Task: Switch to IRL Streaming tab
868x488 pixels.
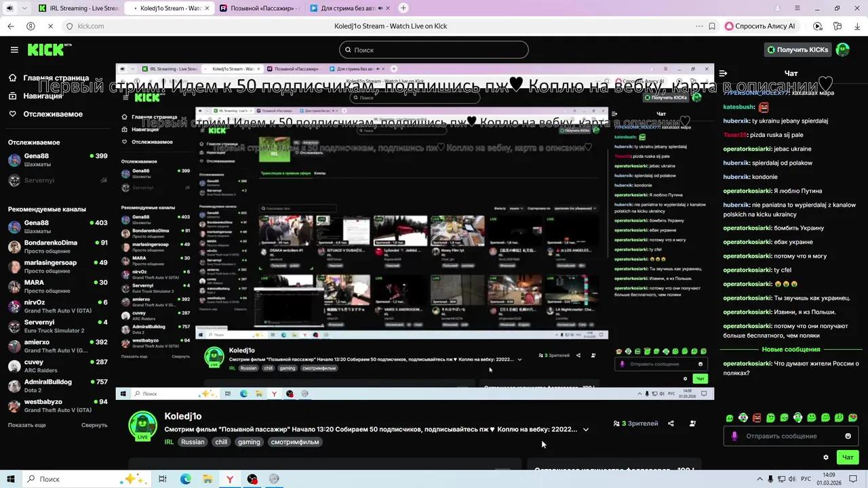Action: [77, 8]
